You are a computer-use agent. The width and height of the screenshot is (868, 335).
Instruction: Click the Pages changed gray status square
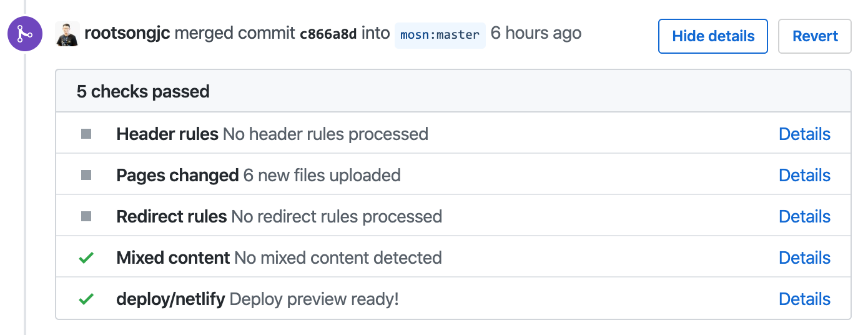(x=86, y=175)
